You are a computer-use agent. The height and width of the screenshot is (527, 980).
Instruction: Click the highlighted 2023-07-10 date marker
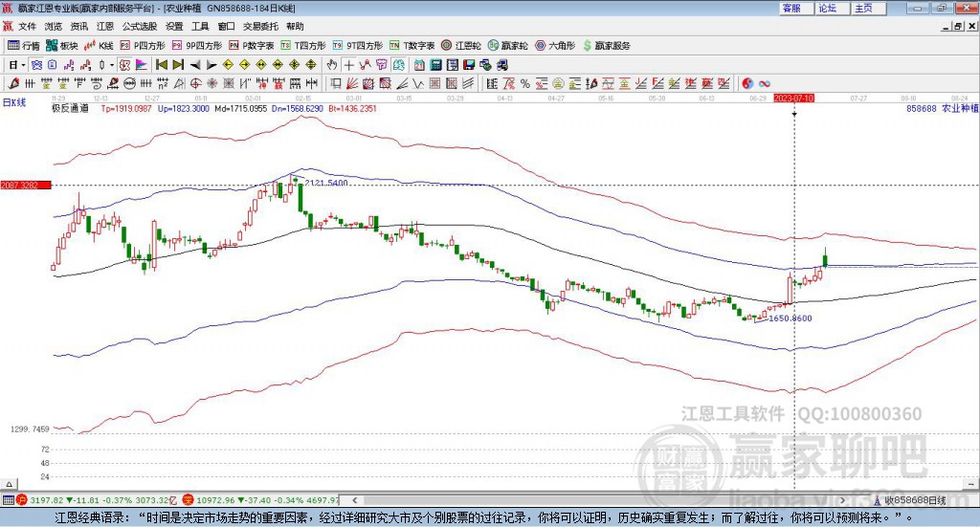point(793,99)
